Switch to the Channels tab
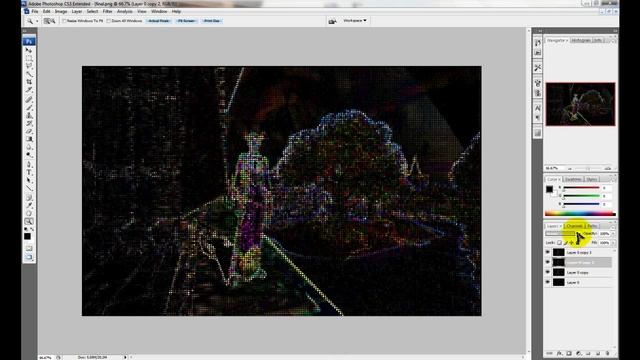640x360 pixels. [574, 226]
